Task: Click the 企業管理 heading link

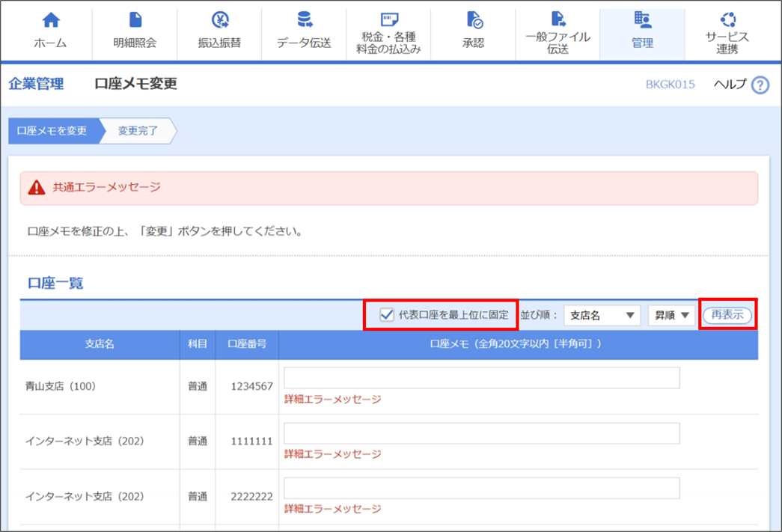Action: click(x=36, y=84)
